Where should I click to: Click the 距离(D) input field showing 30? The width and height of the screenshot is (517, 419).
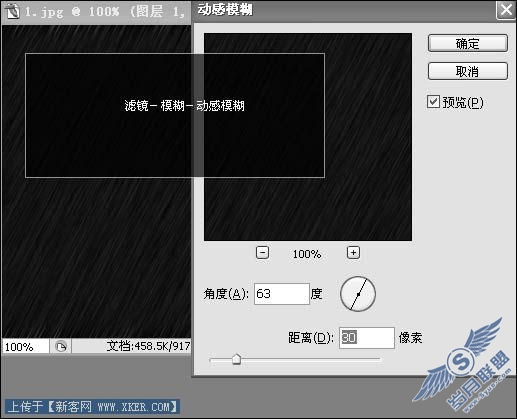pyautogui.click(x=367, y=338)
